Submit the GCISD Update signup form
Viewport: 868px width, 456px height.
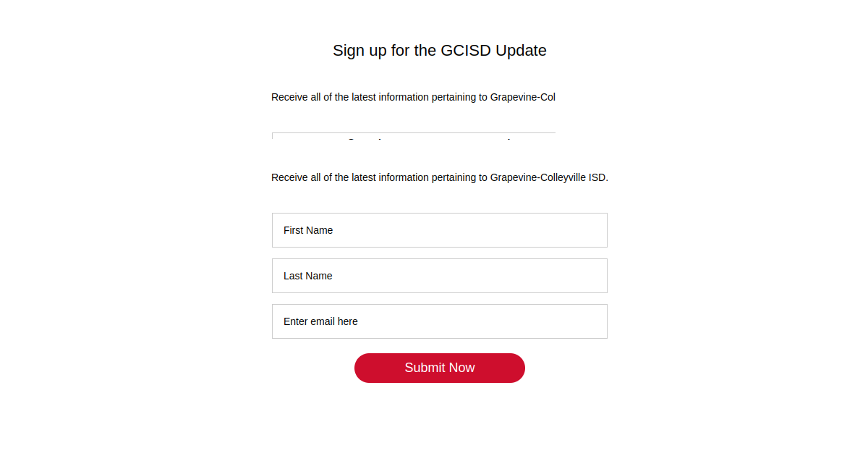439,368
